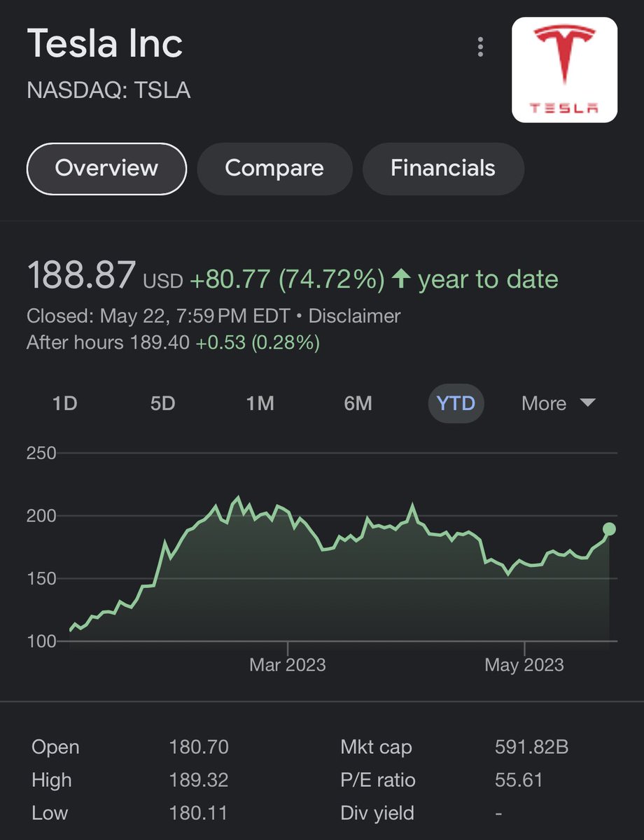Screen dimensions: 644x840
Task: Show the 5D chart range
Action: pyautogui.click(x=162, y=404)
